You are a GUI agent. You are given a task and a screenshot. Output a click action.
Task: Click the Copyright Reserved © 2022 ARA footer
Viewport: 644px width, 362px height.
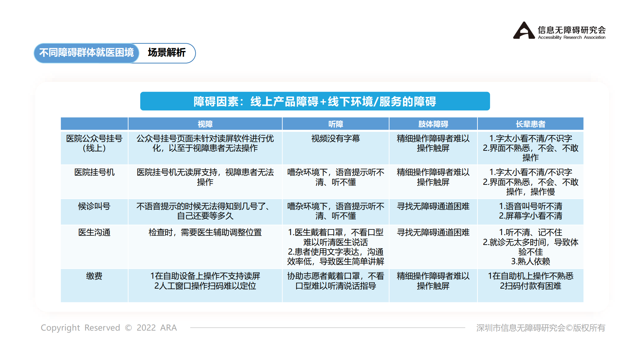click(x=109, y=328)
